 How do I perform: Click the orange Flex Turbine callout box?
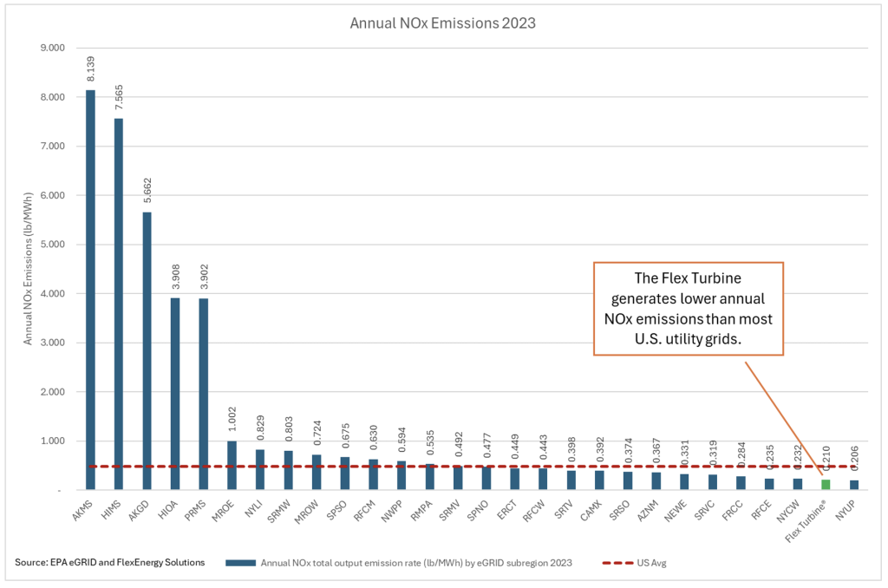[x=688, y=308]
